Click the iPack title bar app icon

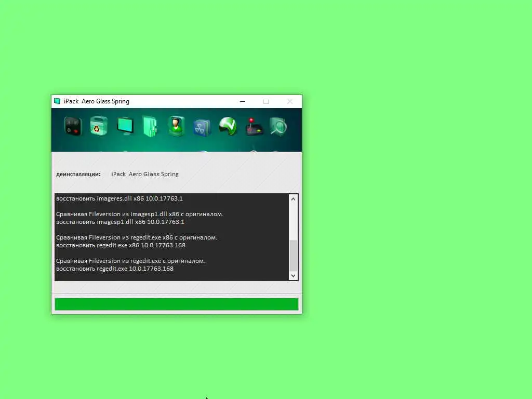pyautogui.click(x=57, y=101)
